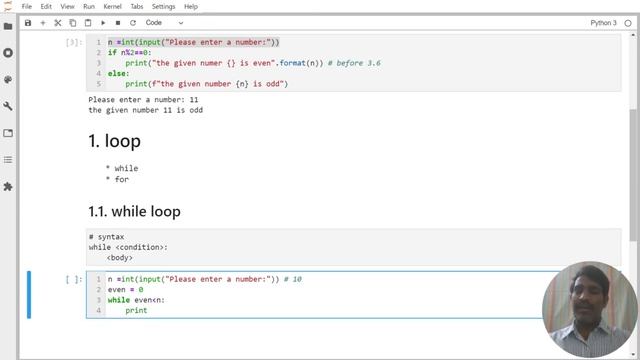Click the '# syntax' raw cell text
The height and width of the screenshot is (360, 640).
pos(107,237)
